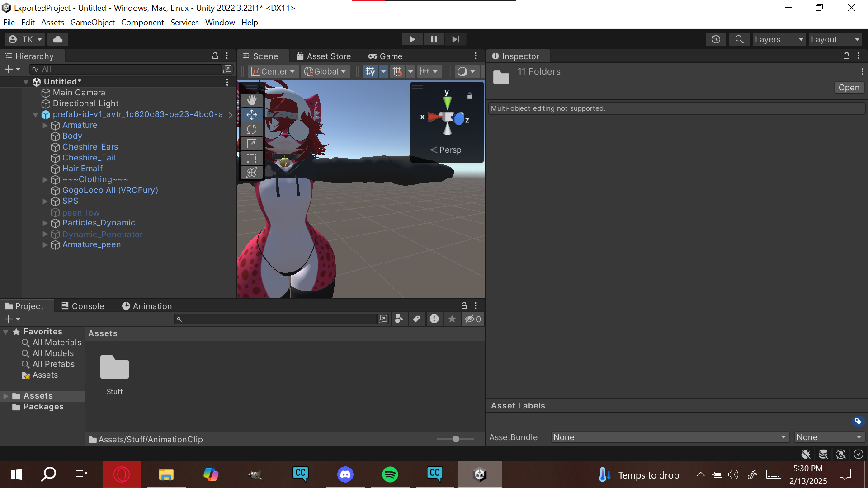Click the auto generate lighting icon
This screenshot has height=488, width=868.
841,454
